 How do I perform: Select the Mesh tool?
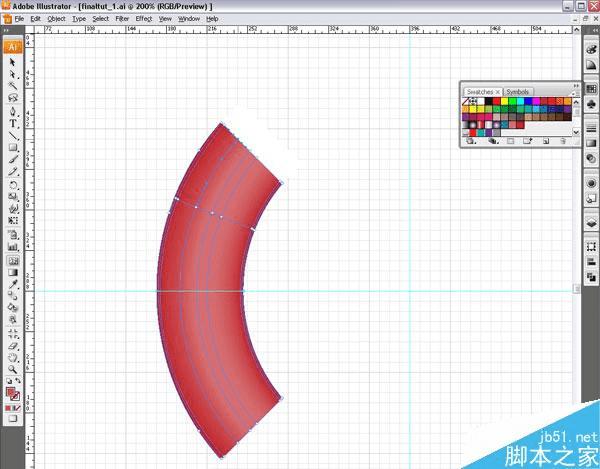point(13,261)
